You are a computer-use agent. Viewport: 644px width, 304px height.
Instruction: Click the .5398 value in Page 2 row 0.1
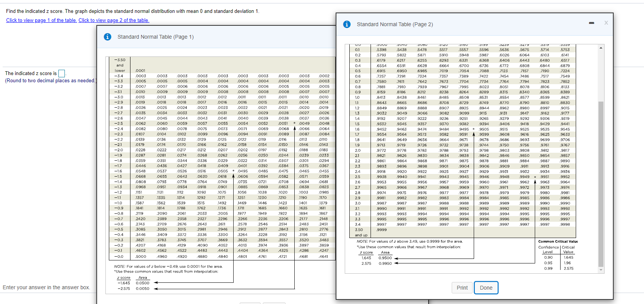[381, 50]
